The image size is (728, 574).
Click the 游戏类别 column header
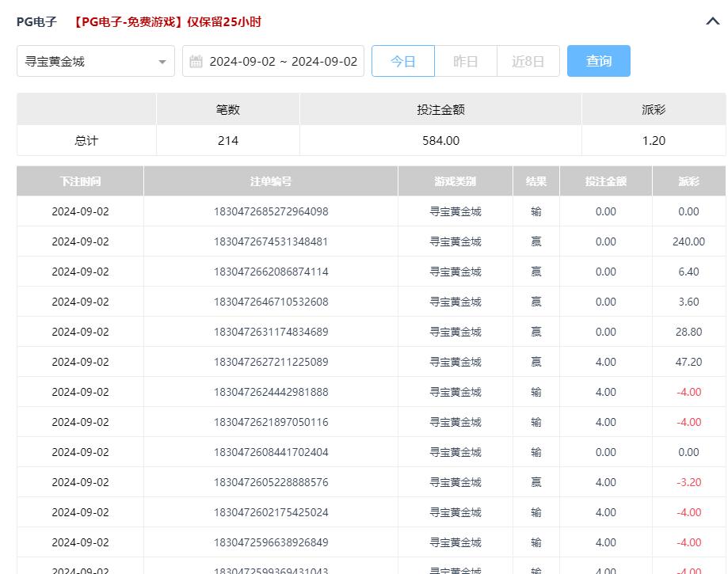tap(455, 181)
